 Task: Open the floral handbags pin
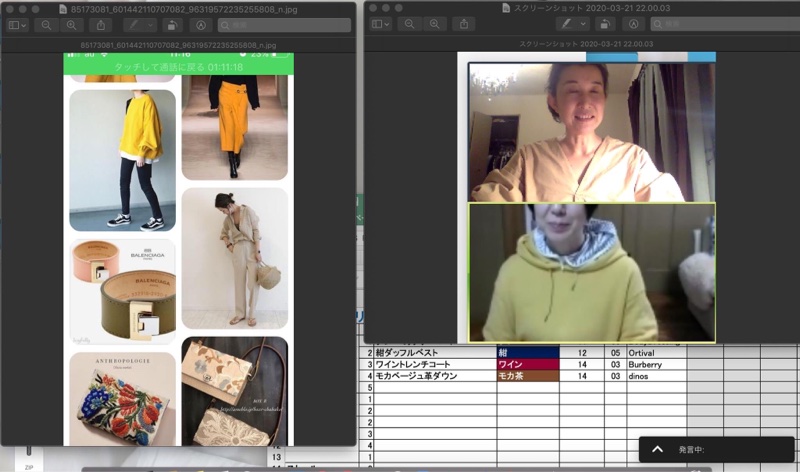[x=235, y=391]
